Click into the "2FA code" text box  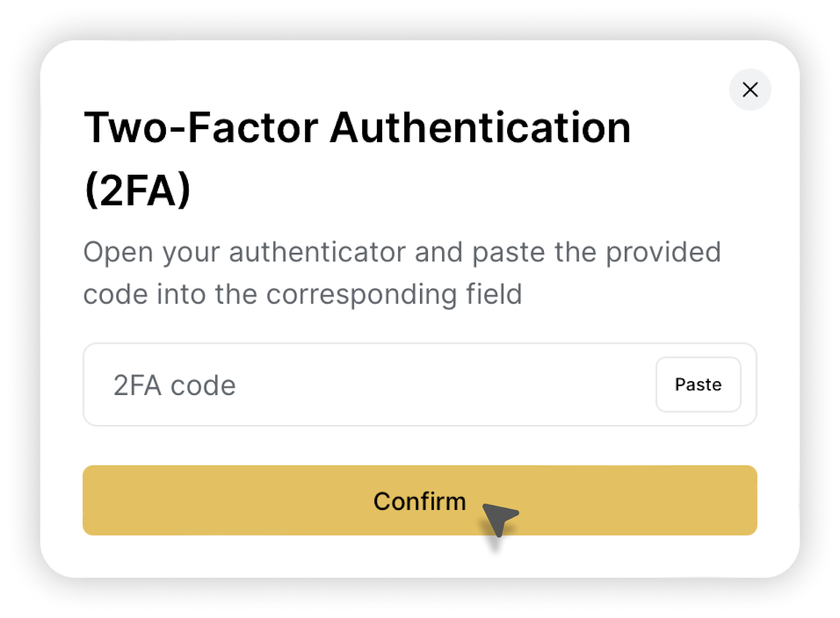pyautogui.click(x=367, y=385)
